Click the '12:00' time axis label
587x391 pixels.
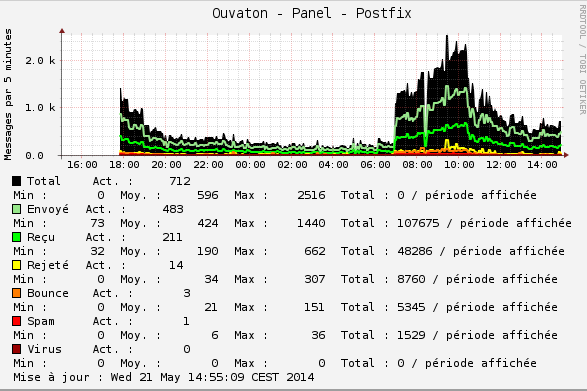point(501,165)
